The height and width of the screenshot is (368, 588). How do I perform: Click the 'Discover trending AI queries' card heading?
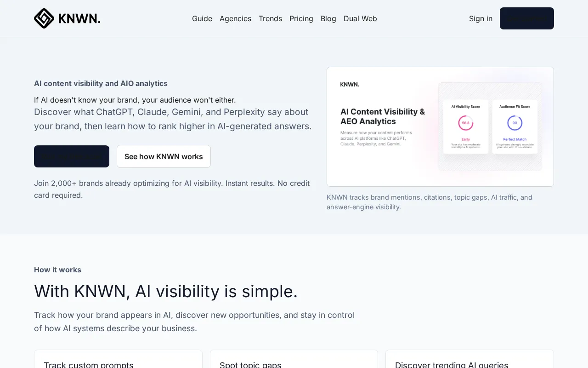[452, 365]
